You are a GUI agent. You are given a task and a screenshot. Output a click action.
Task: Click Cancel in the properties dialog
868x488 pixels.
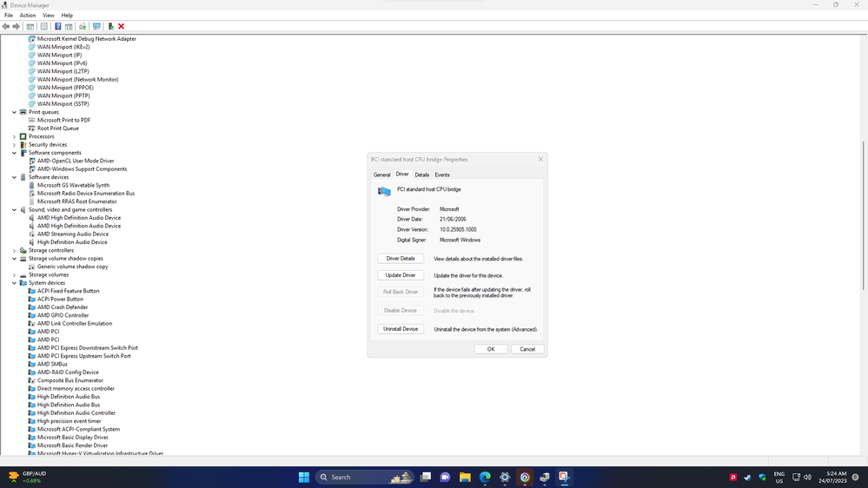click(x=527, y=349)
